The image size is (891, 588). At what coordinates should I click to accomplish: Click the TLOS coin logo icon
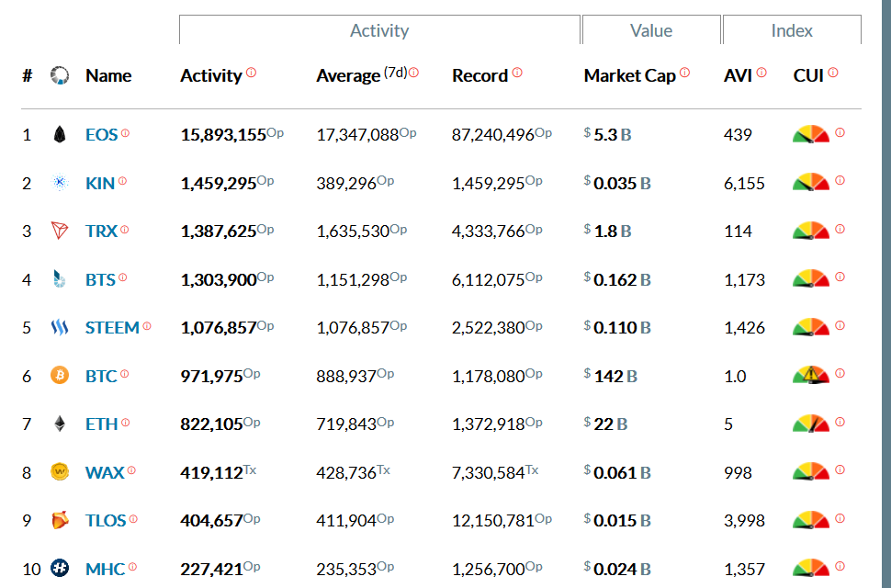tap(60, 520)
